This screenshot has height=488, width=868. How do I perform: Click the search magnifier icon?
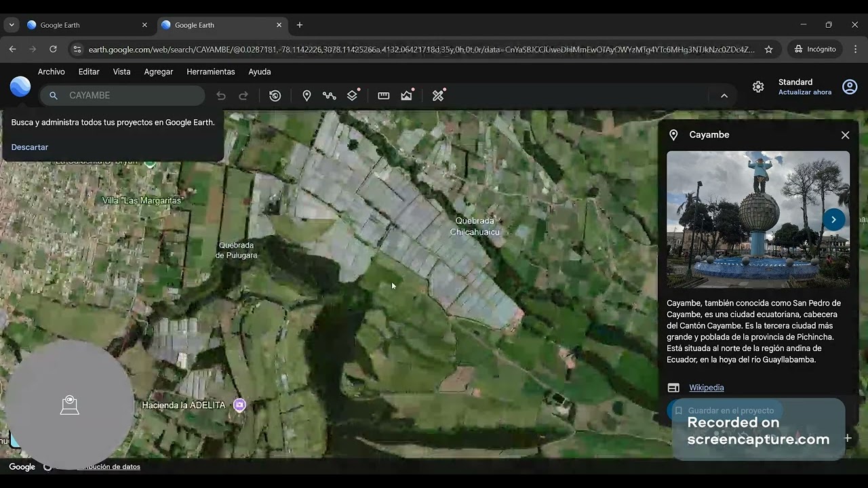[54, 96]
